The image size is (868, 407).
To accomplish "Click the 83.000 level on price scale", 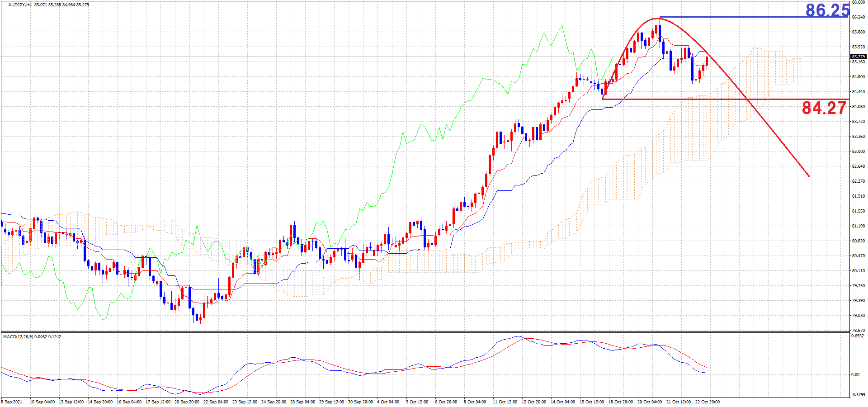I will click(x=858, y=151).
